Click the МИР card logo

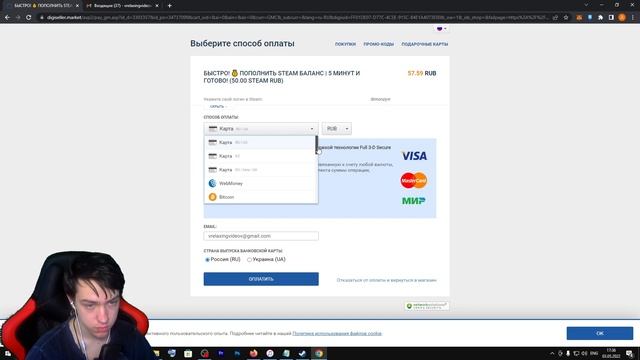413,200
